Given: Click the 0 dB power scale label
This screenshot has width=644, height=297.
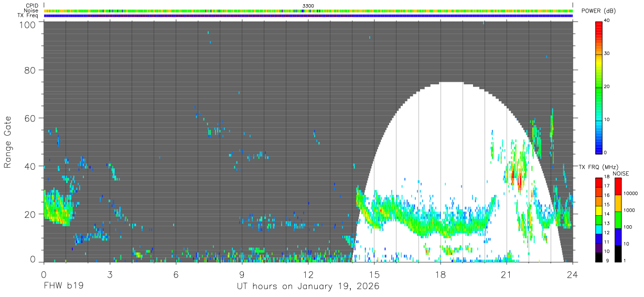Looking at the screenshot, I should coord(605,152).
